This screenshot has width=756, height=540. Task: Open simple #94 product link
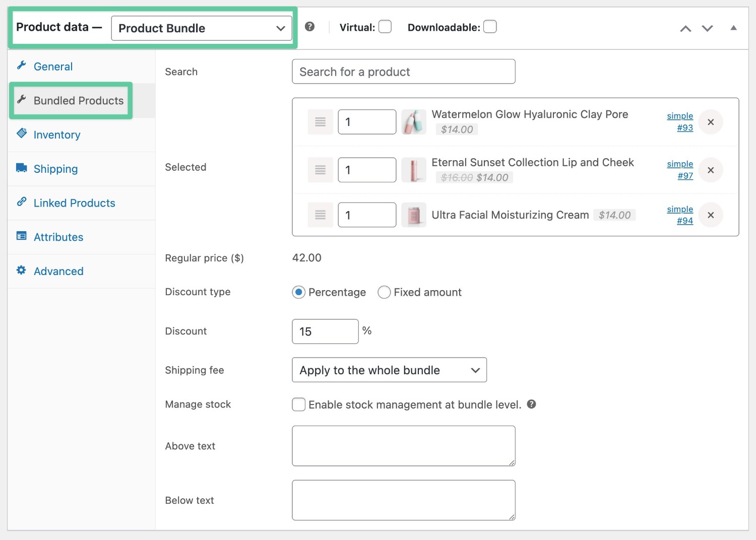pos(680,215)
